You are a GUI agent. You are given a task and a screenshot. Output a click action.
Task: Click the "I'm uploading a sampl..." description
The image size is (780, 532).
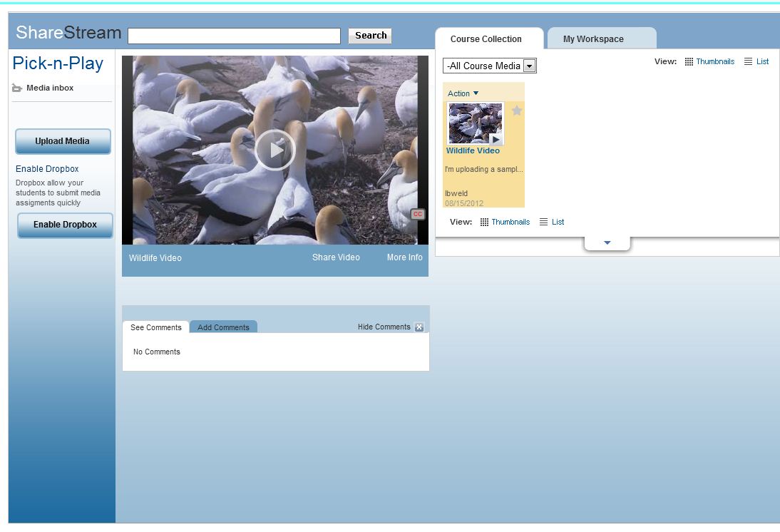point(483,169)
